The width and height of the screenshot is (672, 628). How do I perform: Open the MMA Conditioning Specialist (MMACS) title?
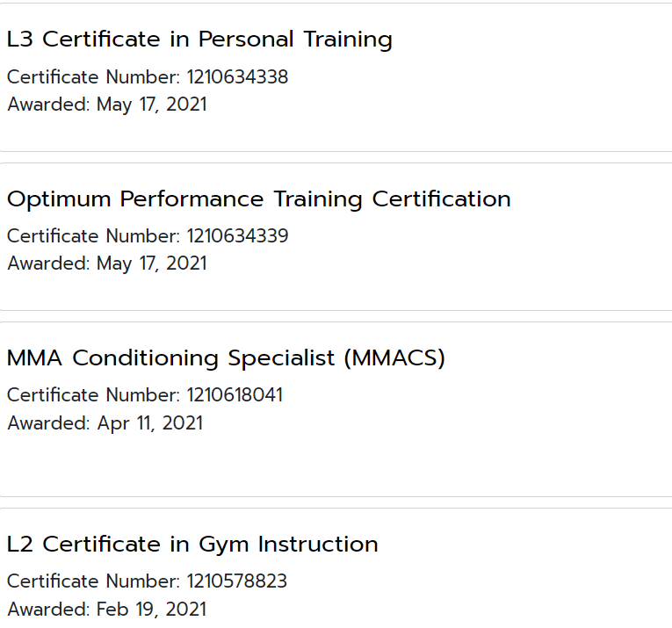[x=226, y=358]
